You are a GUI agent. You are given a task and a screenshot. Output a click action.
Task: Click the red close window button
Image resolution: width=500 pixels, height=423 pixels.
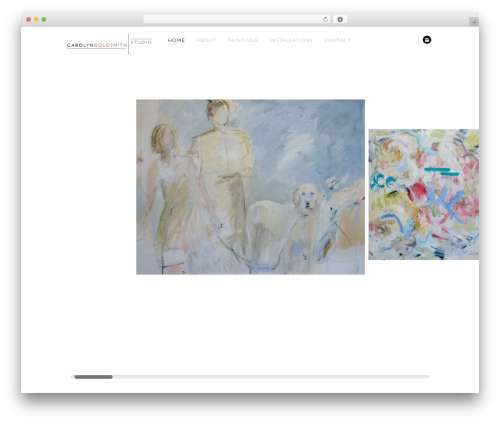29,19
